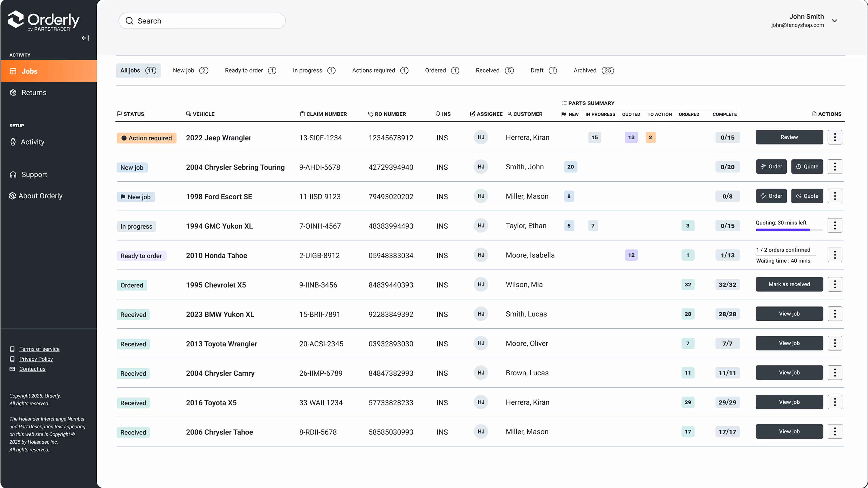Open Returns from the sidebar icon
868x488 pixels.
click(13, 92)
